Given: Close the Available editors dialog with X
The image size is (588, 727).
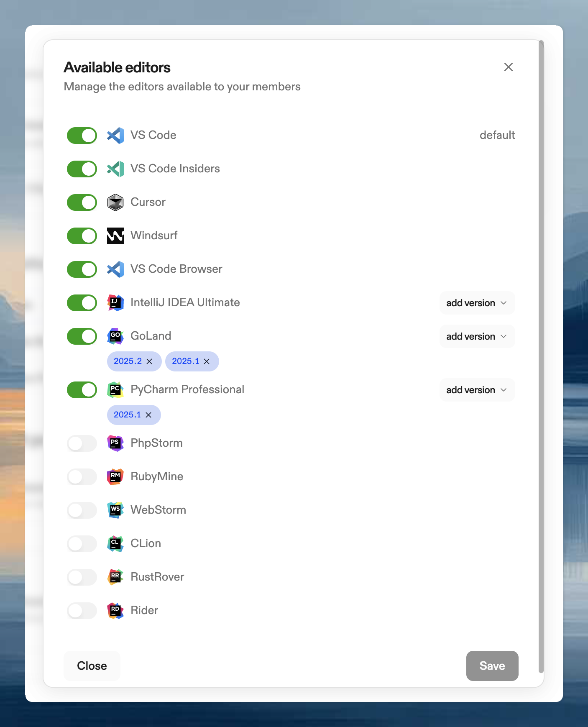Looking at the screenshot, I should [509, 67].
